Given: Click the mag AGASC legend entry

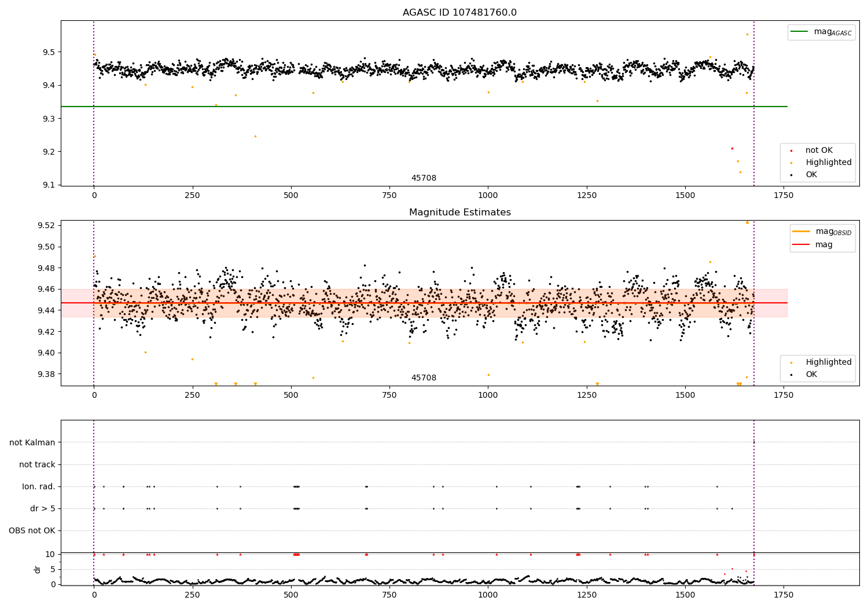Looking at the screenshot, I should pos(821,32).
